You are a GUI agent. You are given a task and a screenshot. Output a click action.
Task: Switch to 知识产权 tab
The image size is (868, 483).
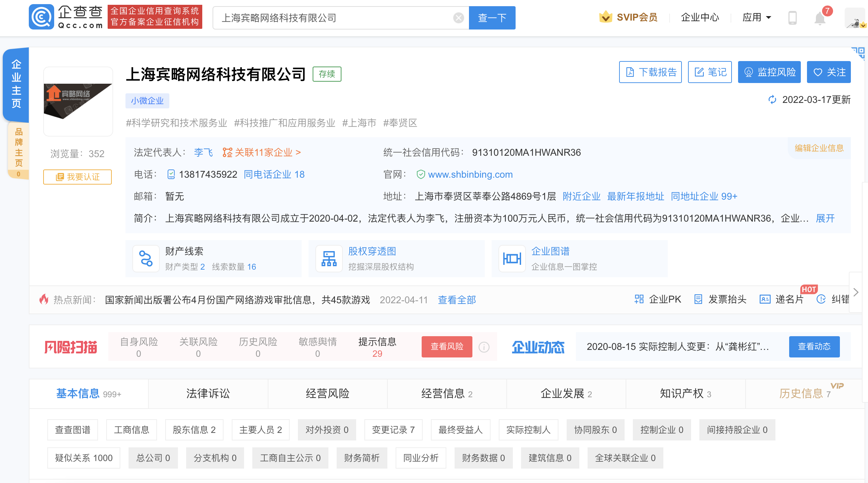pyautogui.click(x=685, y=394)
